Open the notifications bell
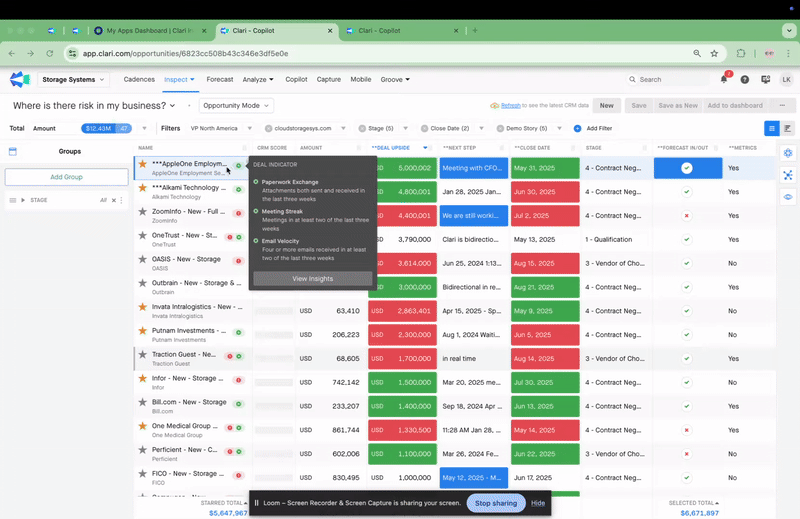Viewport: 800px width, 519px height. 724,79
